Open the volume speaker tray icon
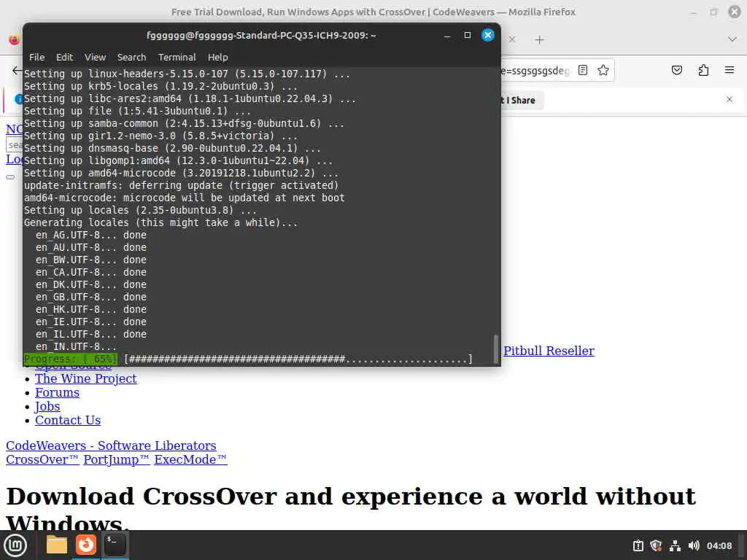 [x=694, y=545]
